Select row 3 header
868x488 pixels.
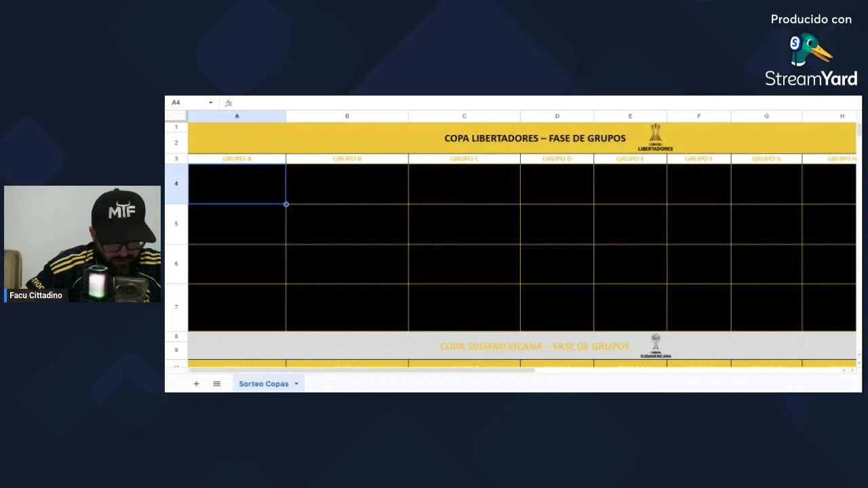[x=176, y=159]
